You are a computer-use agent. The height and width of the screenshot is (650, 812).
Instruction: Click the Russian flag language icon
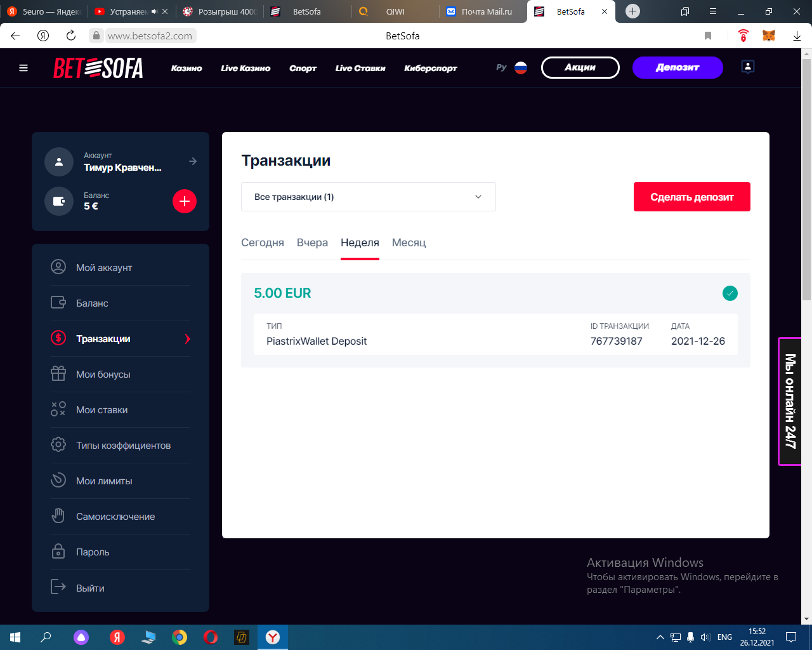coord(521,68)
